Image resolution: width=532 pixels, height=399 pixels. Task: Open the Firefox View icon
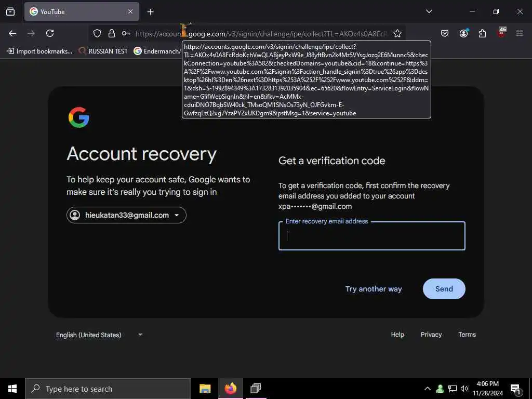click(10, 11)
